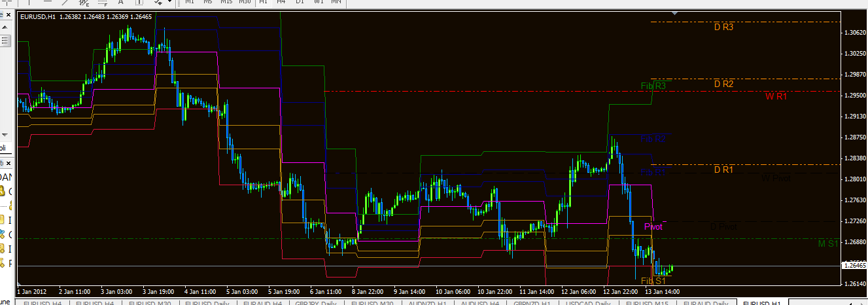Select the text label tool
Viewport: 868px width, 305px height.
pyautogui.click(x=139, y=2)
